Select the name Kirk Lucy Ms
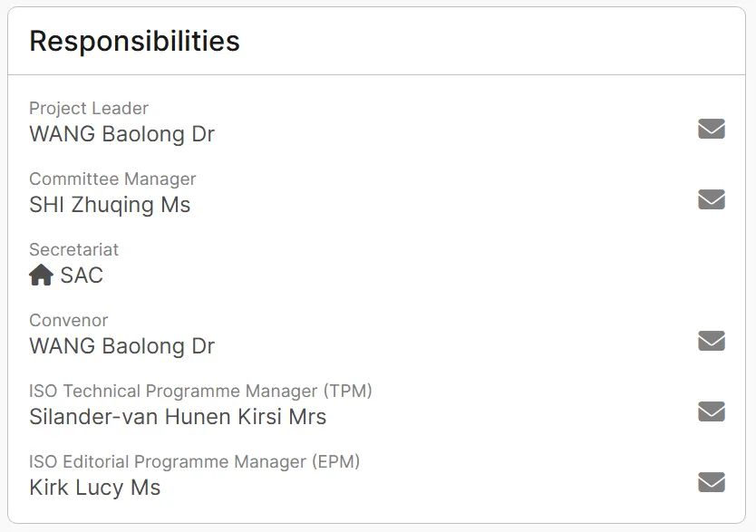Viewport: 756px width, 532px height. click(94, 488)
